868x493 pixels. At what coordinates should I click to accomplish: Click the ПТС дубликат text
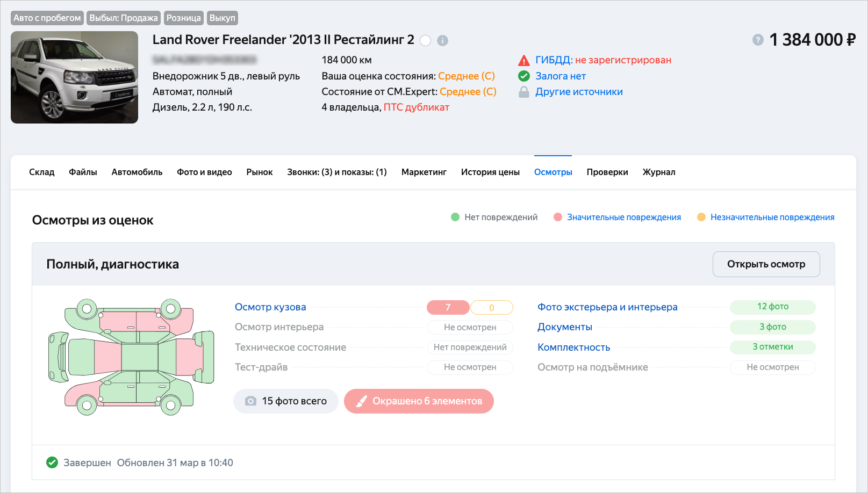pos(417,107)
